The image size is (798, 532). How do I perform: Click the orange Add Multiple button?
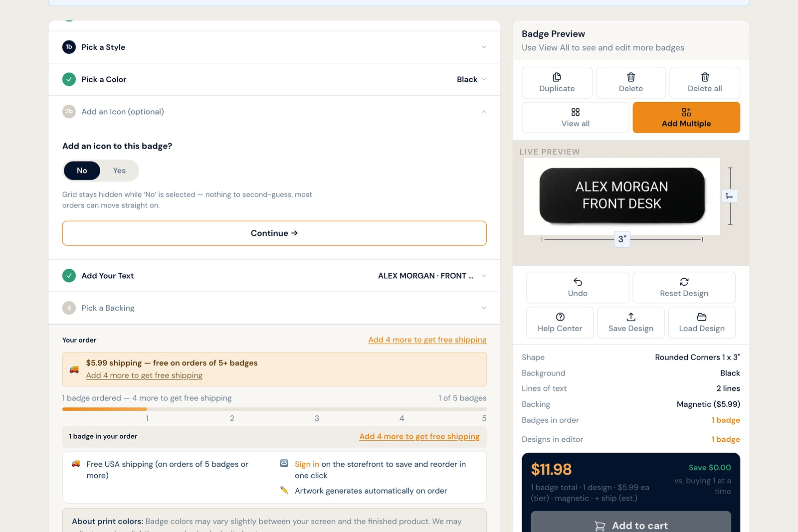686,118
